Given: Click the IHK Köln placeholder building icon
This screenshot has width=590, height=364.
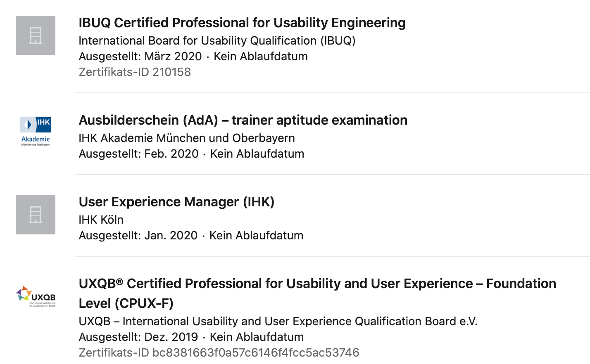Looking at the screenshot, I should click(x=36, y=215).
